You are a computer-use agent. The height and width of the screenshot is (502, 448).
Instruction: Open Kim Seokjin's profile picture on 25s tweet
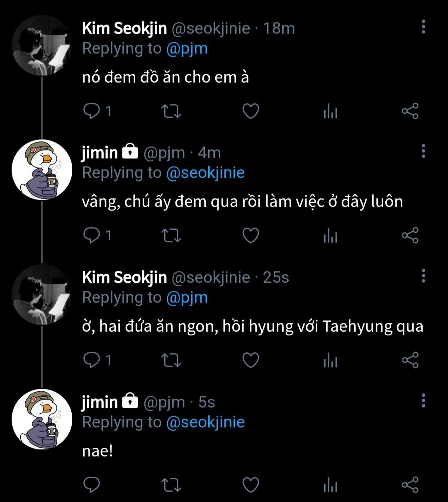pyautogui.click(x=41, y=295)
